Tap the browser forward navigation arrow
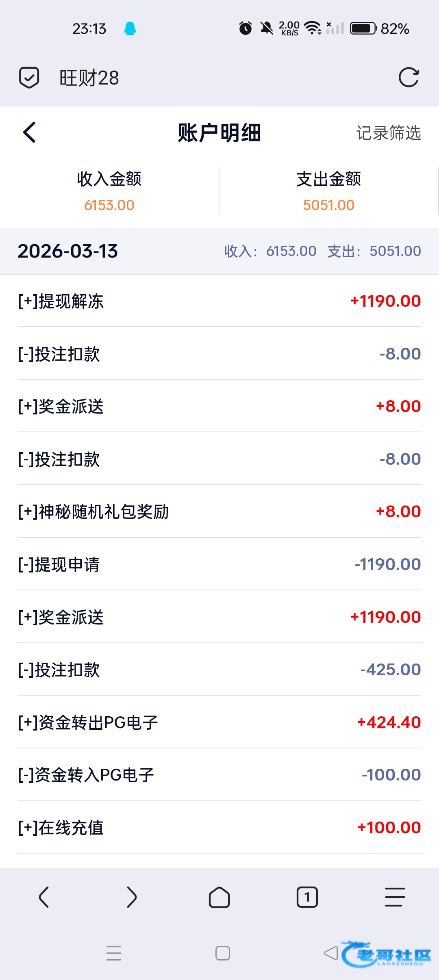The height and width of the screenshot is (980, 439). pos(132,897)
